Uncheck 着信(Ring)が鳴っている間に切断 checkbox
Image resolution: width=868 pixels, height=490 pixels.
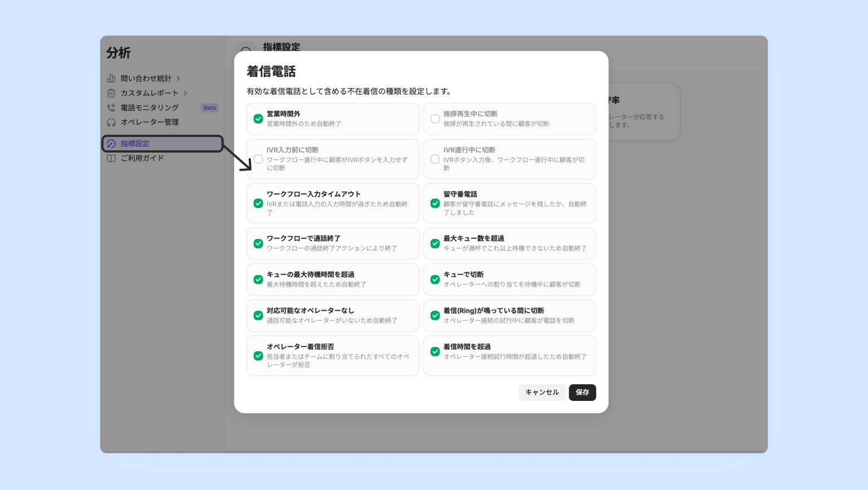(435, 316)
